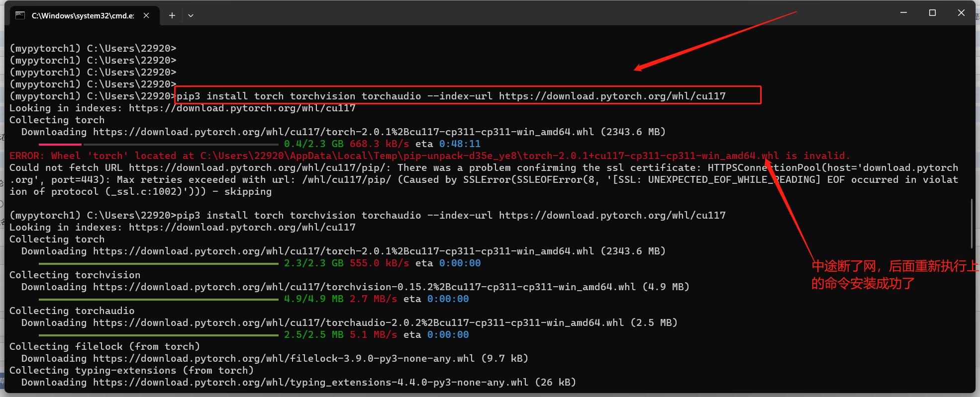Click 'Collecting torchvision' line
The width and height of the screenshot is (980, 397).
pos(75,275)
